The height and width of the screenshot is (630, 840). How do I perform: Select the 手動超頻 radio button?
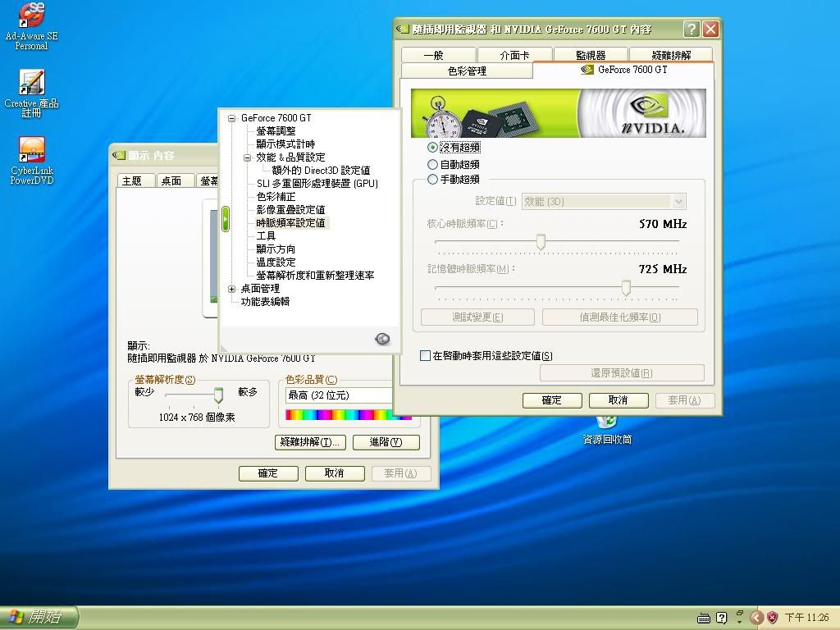(433, 179)
